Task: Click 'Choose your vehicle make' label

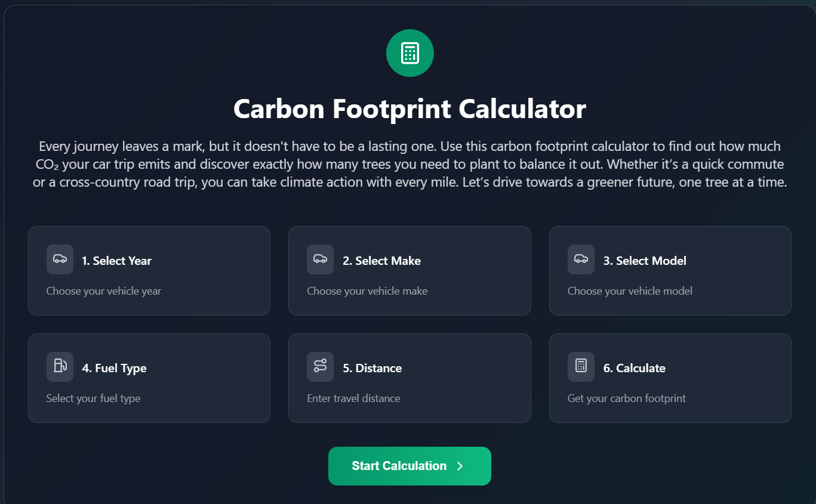Action: point(367,290)
